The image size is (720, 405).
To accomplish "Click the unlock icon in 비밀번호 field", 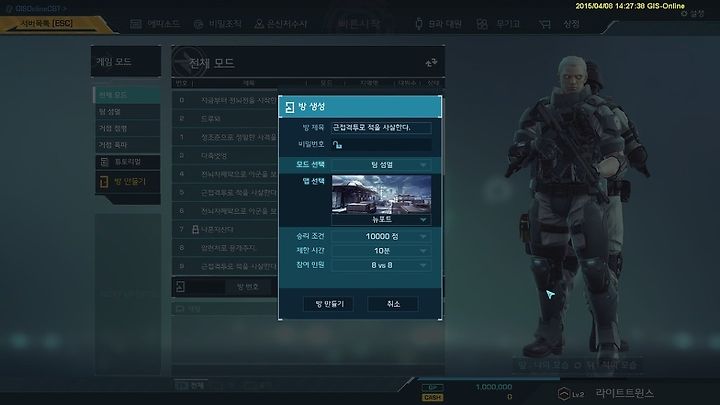I will coord(337,145).
